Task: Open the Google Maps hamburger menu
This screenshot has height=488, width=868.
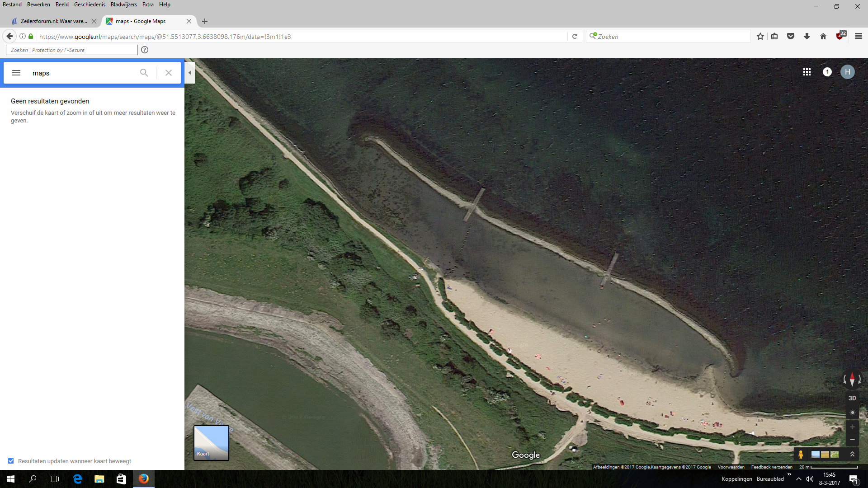Action: pyautogui.click(x=16, y=73)
